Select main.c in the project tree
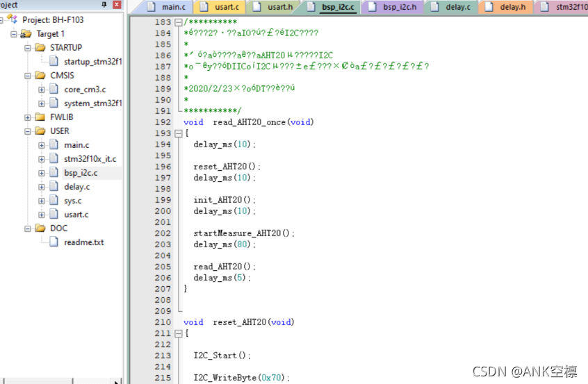This screenshot has height=384, width=588. pyautogui.click(x=76, y=145)
